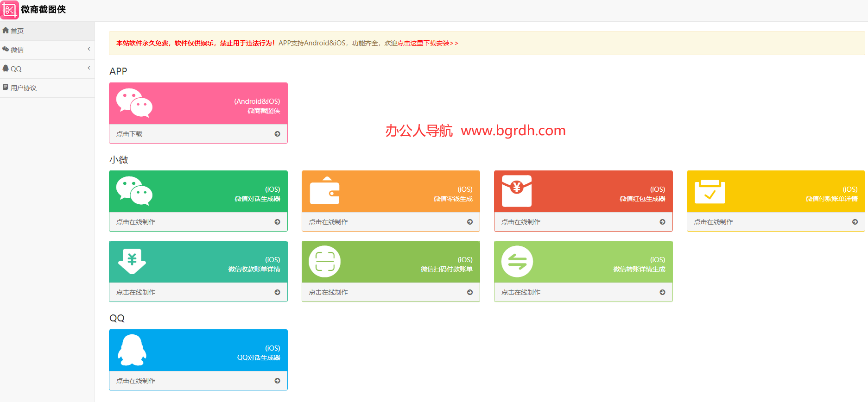Image resolution: width=868 pixels, height=402 pixels.
Task: Click the wallet icon on 微信零钱生成 card
Action: click(324, 191)
